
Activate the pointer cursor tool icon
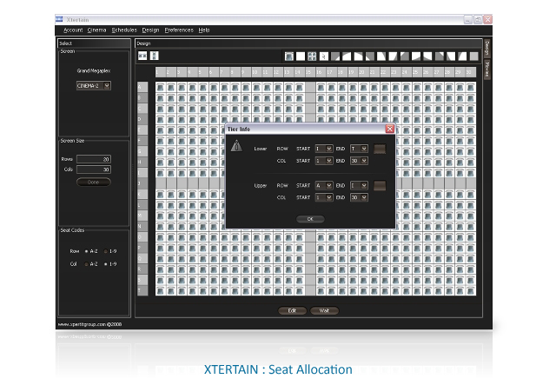click(x=323, y=56)
